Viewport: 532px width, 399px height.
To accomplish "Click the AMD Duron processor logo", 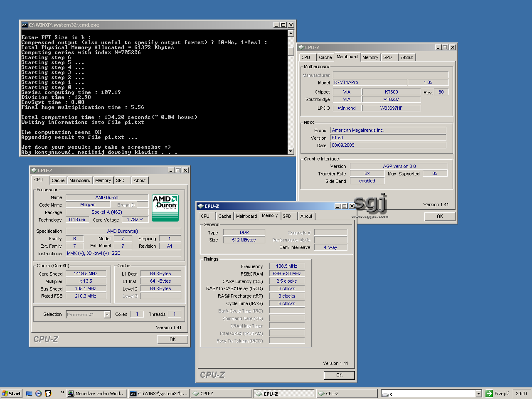I will pos(165,208).
